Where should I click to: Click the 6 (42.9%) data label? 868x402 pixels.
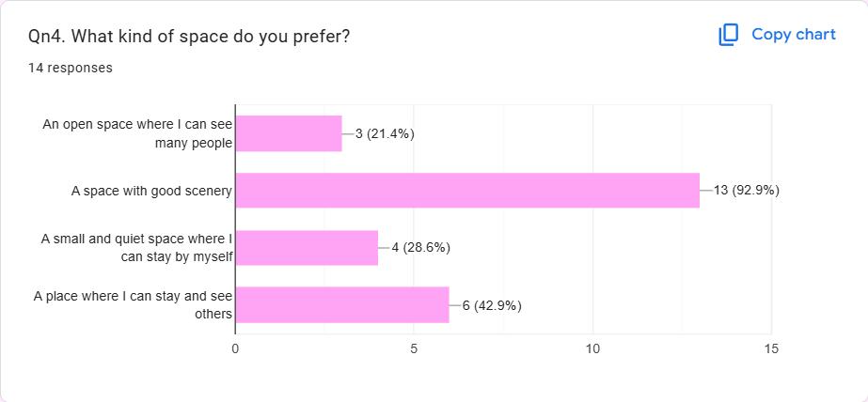click(492, 305)
